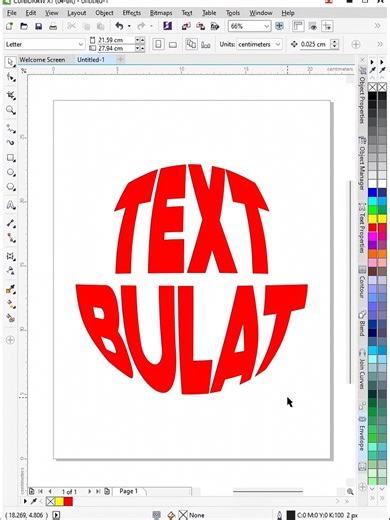390x520 pixels.
Task: Open the Effects menu
Action: point(131,13)
